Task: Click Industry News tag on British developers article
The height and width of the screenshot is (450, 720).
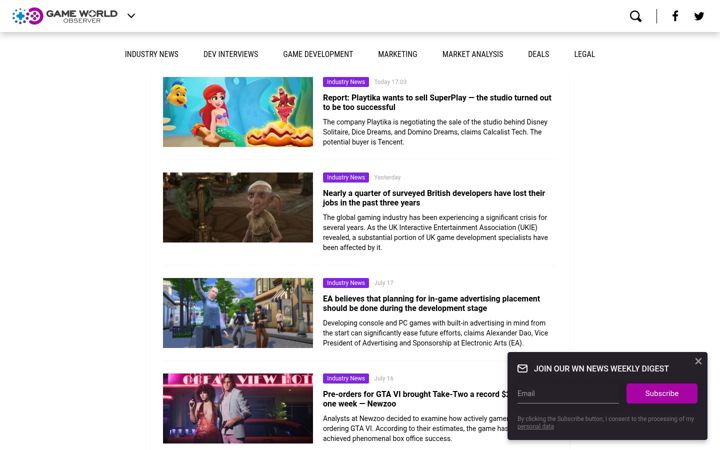Action: [346, 178]
